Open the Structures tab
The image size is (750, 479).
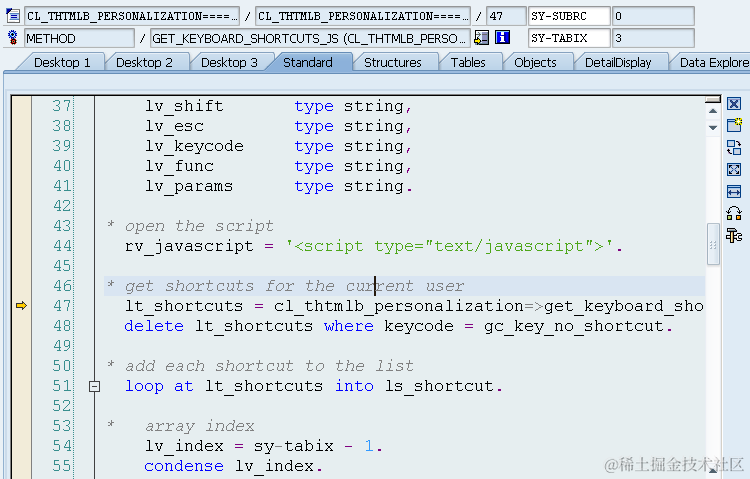(x=393, y=63)
